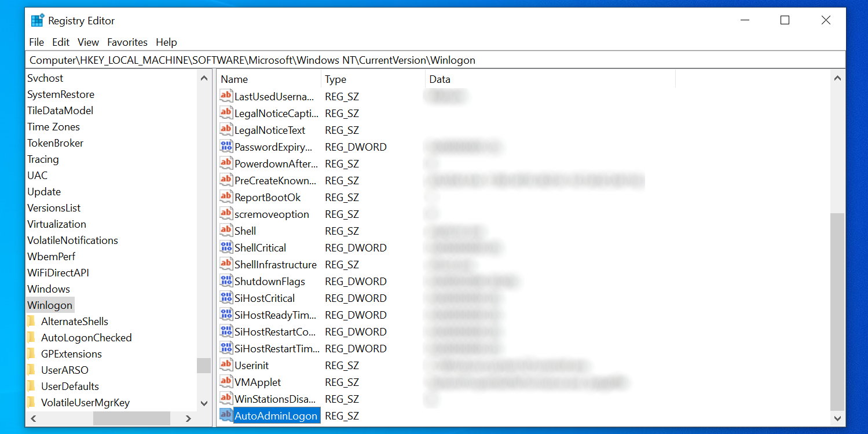868x434 pixels.
Task: Select the icon for WinStationsDisa...
Action: [226, 399]
